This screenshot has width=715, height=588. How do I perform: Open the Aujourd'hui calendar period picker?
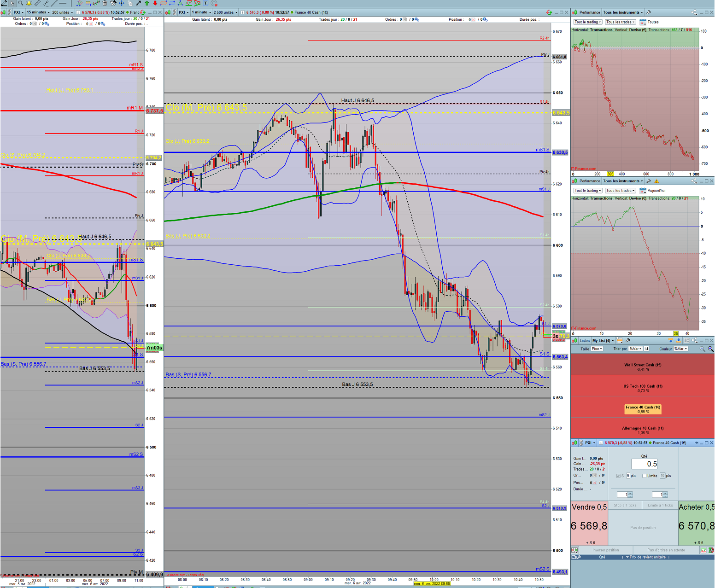643,191
